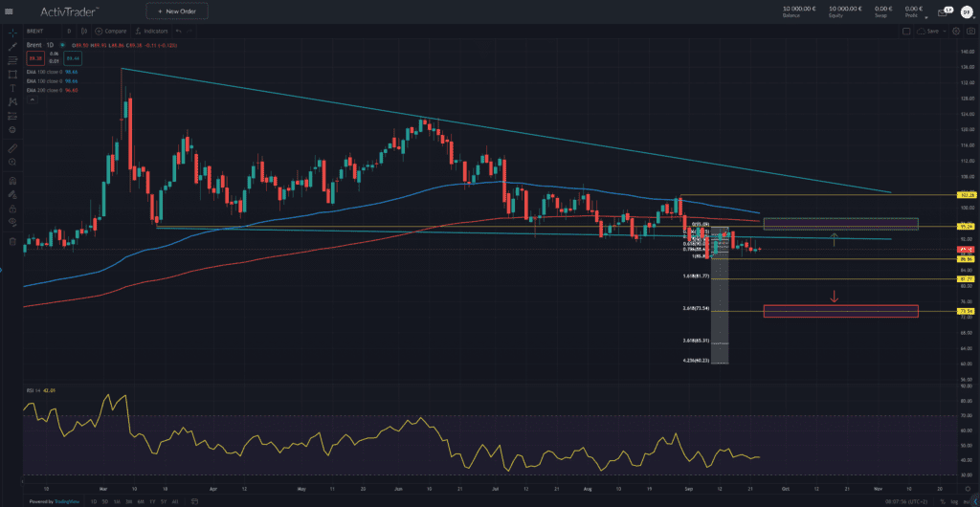Open the Indicators menu
980x507 pixels.
(x=152, y=31)
